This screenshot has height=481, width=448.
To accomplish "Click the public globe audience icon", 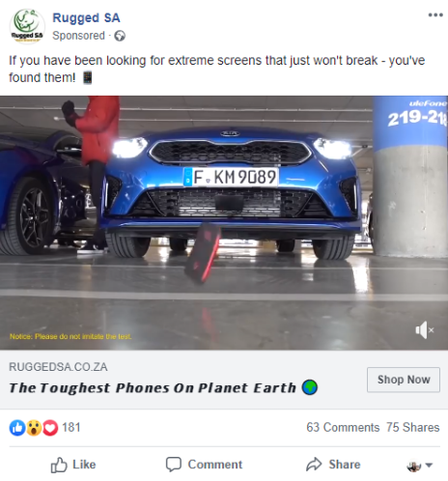I will 120,36.
